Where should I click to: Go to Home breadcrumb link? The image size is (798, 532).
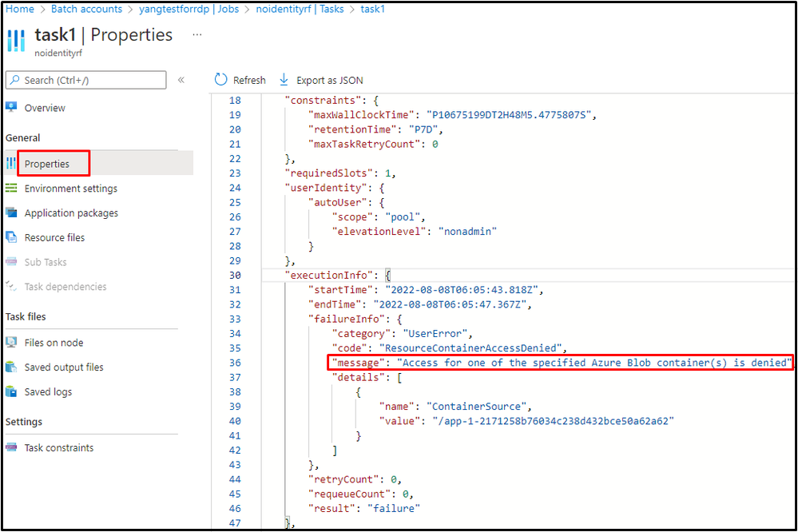(20, 9)
